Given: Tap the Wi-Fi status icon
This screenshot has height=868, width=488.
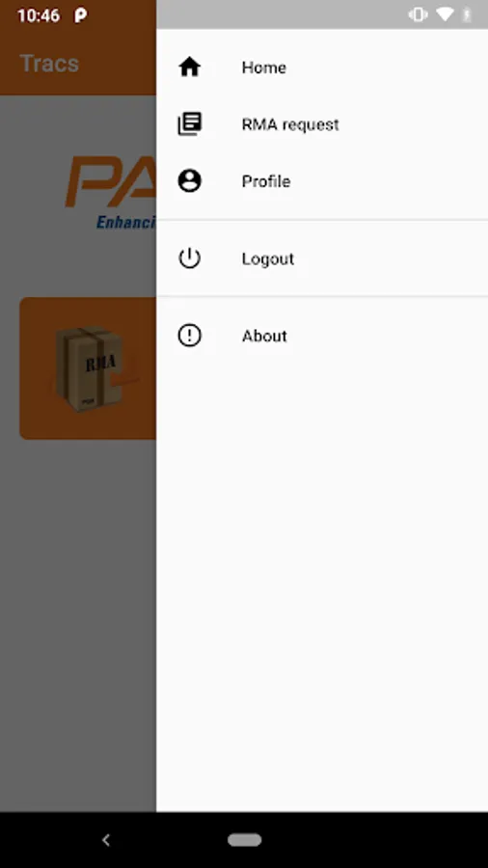Looking at the screenshot, I should tap(445, 14).
